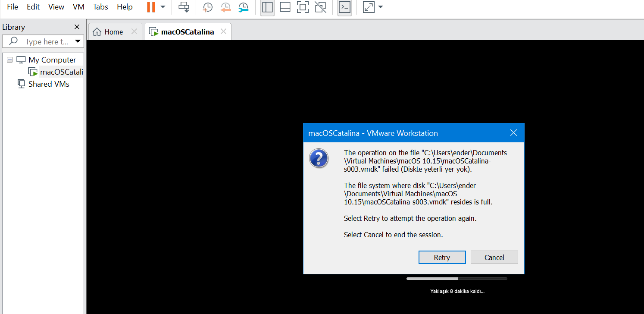Revert the VM to its snapshot
Image resolution: width=644 pixels, height=314 pixels.
[x=225, y=7]
